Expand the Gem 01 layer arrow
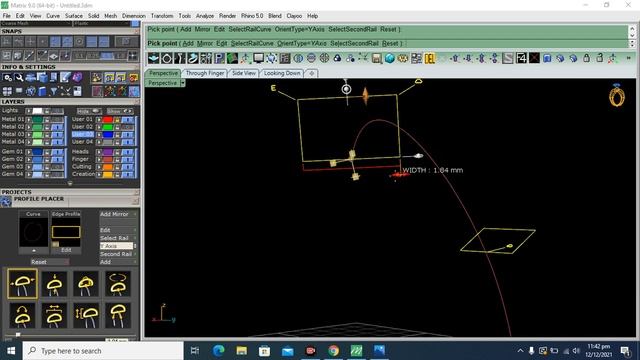The image size is (640, 360). (x=29, y=152)
